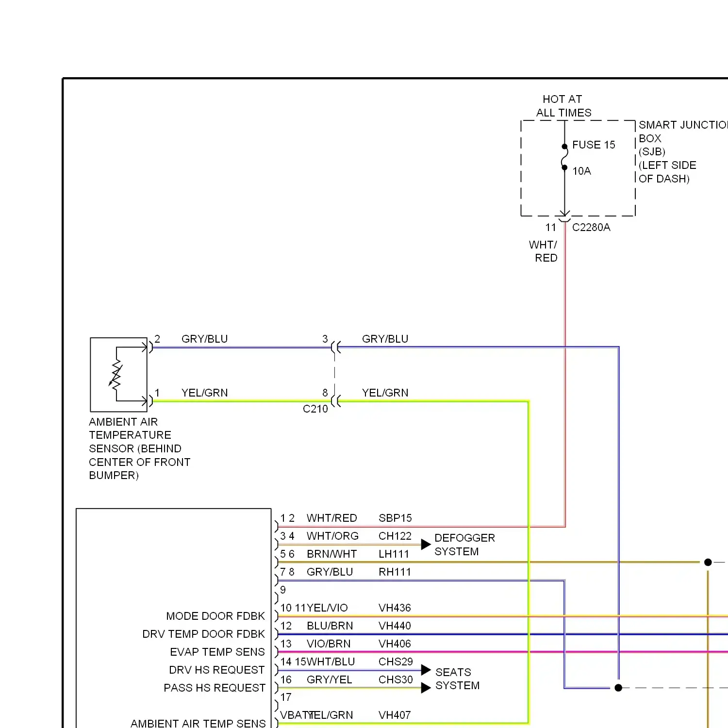Click the MODE DOOR FDBK label
The height and width of the screenshot is (728, 728).
coord(215,616)
